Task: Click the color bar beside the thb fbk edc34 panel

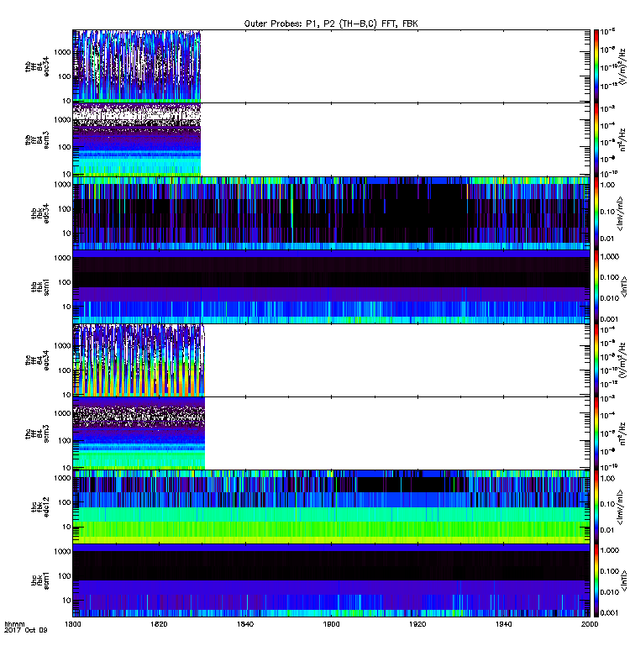Action: point(596,213)
